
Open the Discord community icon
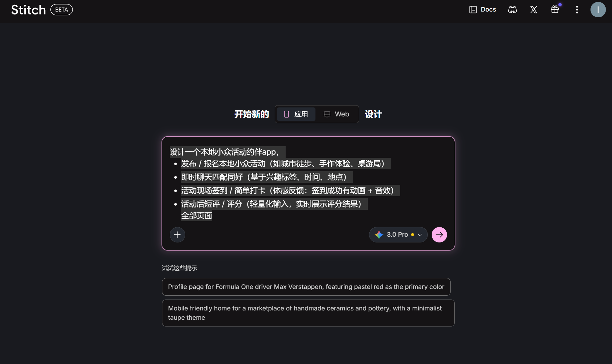[x=512, y=10]
